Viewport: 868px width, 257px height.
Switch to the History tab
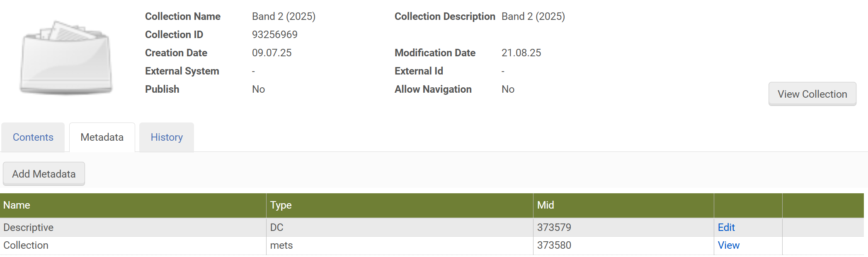(x=167, y=137)
